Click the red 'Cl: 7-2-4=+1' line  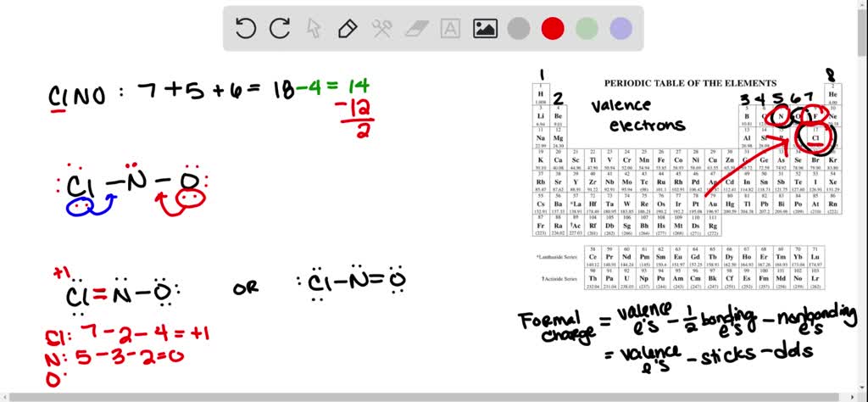coord(127,334)
